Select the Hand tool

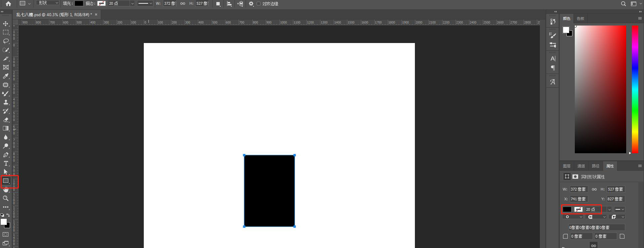coord(6,190)
